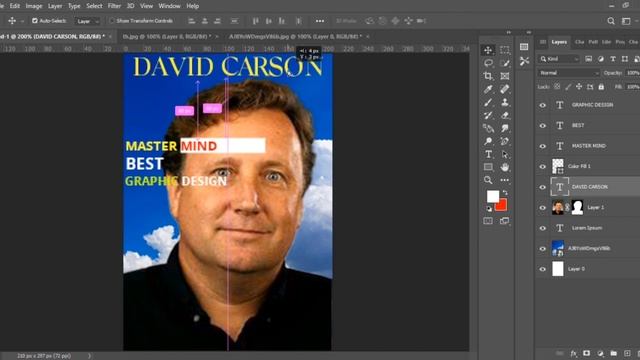Lock all with the padlock icon
This screenshot has width=640, height=360.
point(601,87)
